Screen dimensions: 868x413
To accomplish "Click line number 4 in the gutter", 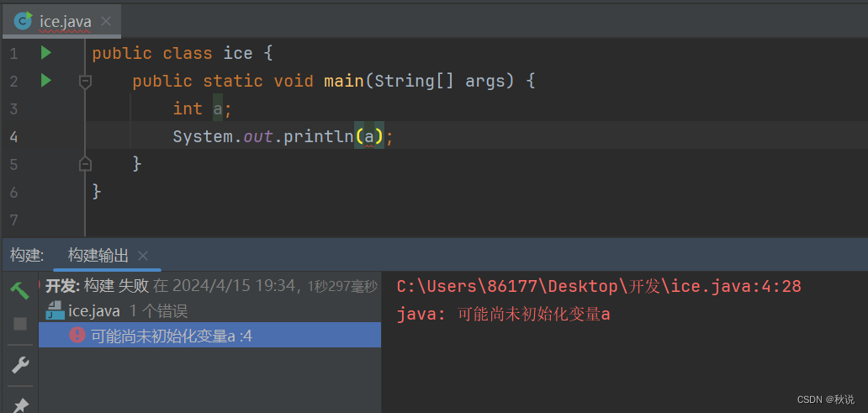I will pos(13,137).
